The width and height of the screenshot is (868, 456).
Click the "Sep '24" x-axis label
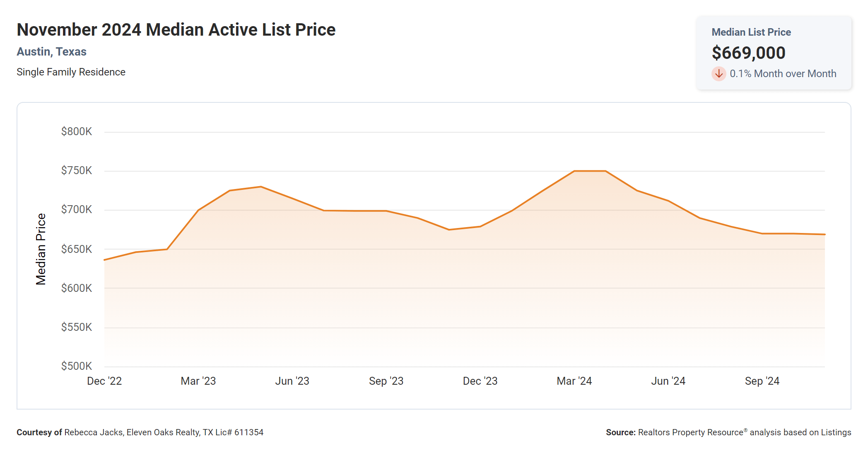[762, 381]
